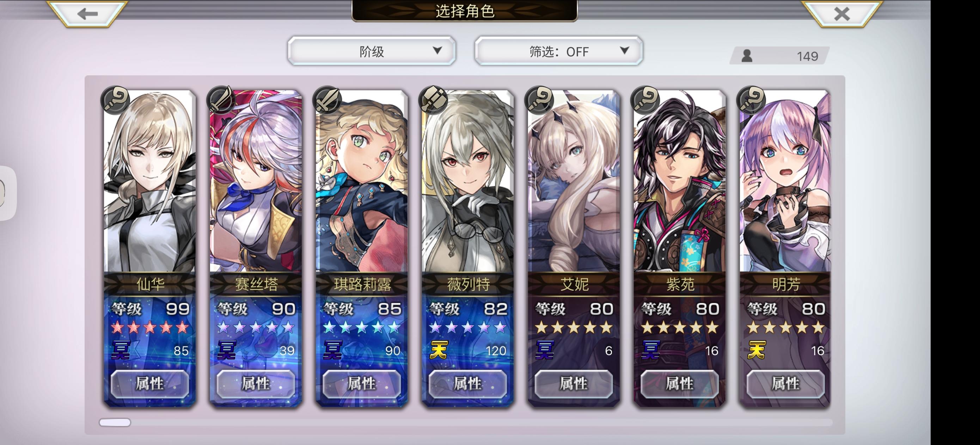Open the 筛选:OFF filter dropdown
The image size is (980, 445).
pos(559,51)
